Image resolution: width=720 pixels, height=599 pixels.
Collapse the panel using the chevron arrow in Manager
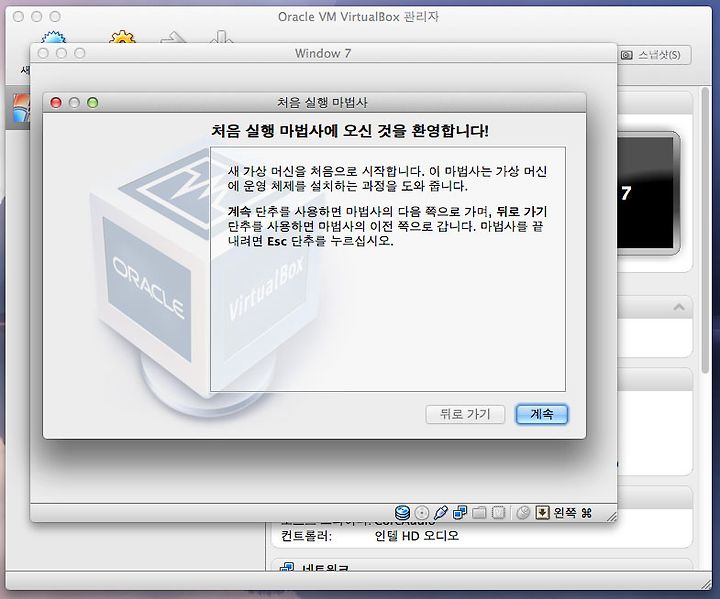[679, 307]
